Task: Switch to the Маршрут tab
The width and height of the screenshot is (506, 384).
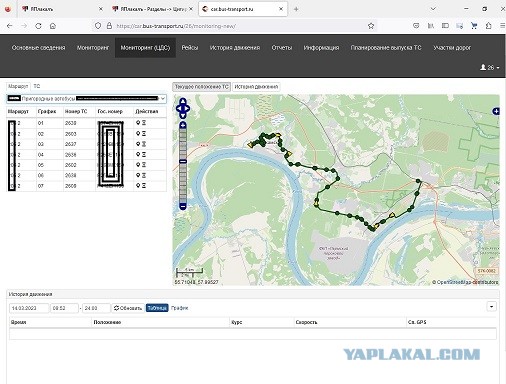Action: pyautogui.click(x=18, y=86)
